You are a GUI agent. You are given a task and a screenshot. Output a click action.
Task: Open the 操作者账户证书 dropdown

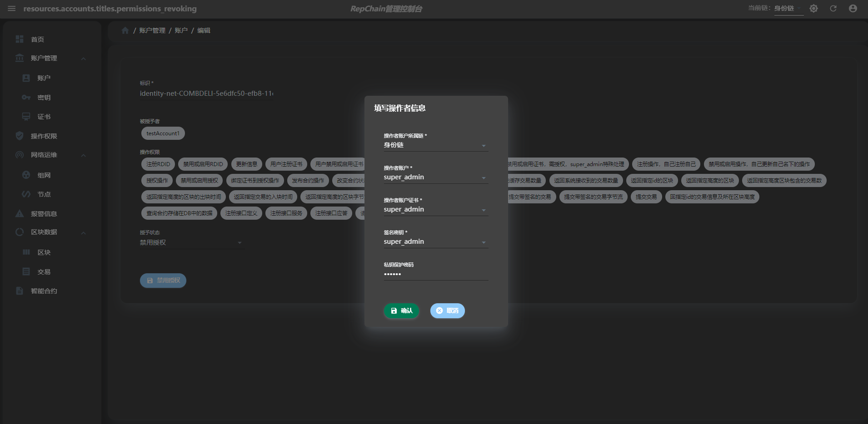point(436,210)
